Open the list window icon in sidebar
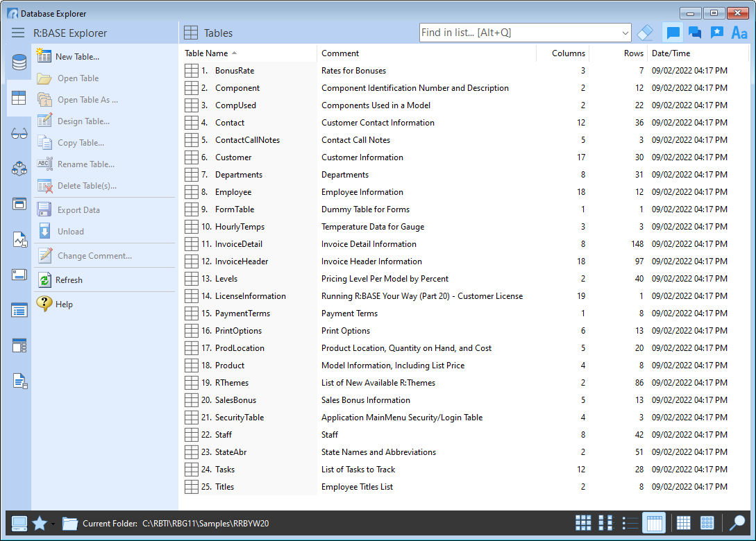Image resolution: width=756 pixels, height=541 pixels. point(19,310)
